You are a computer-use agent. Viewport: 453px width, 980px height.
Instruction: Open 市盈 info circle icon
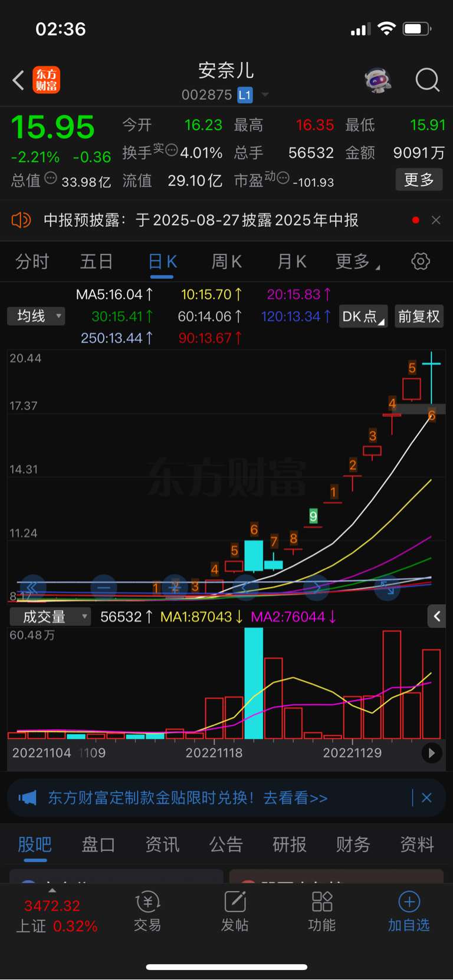[283, 177]
